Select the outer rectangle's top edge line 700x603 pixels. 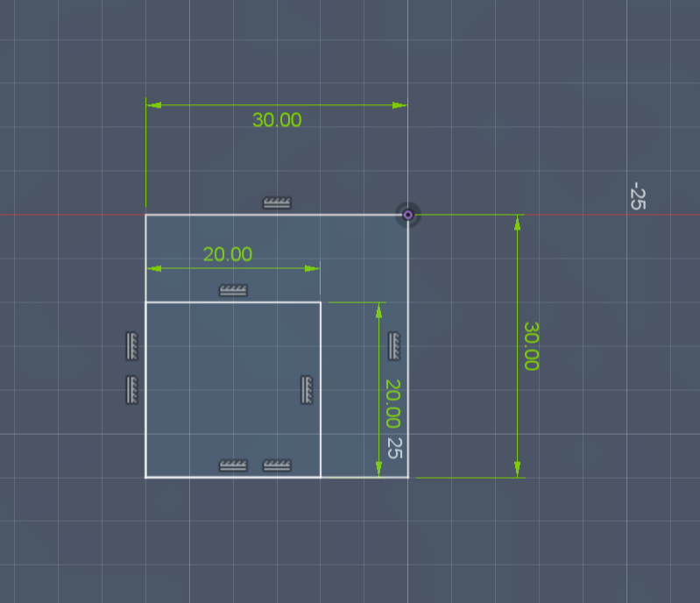[x=277, y=215]
